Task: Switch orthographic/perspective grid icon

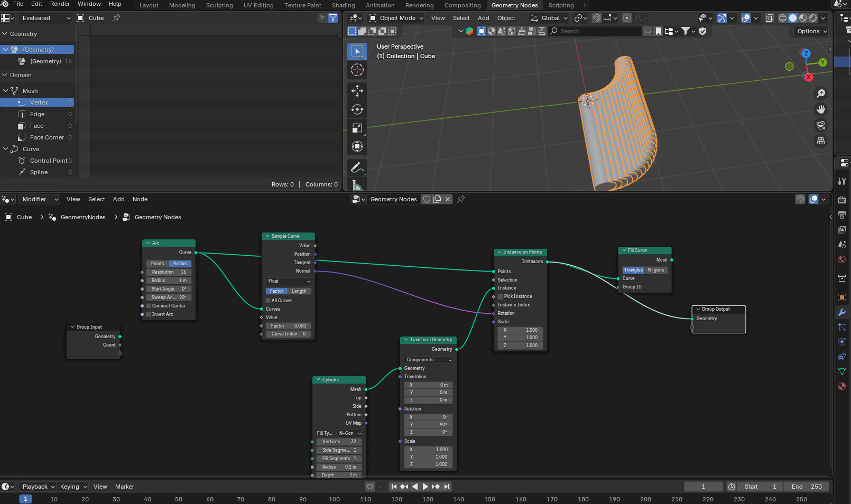Action: click(821, 141)
